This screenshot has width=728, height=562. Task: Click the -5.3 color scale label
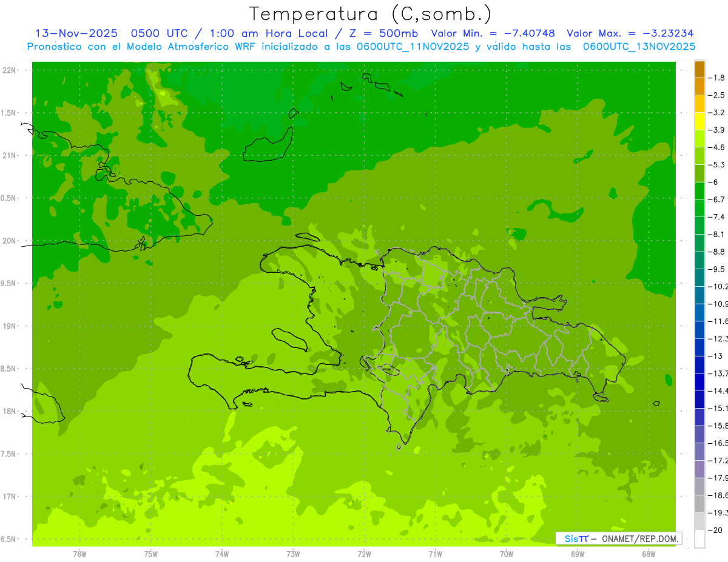(x=718, y=165)
